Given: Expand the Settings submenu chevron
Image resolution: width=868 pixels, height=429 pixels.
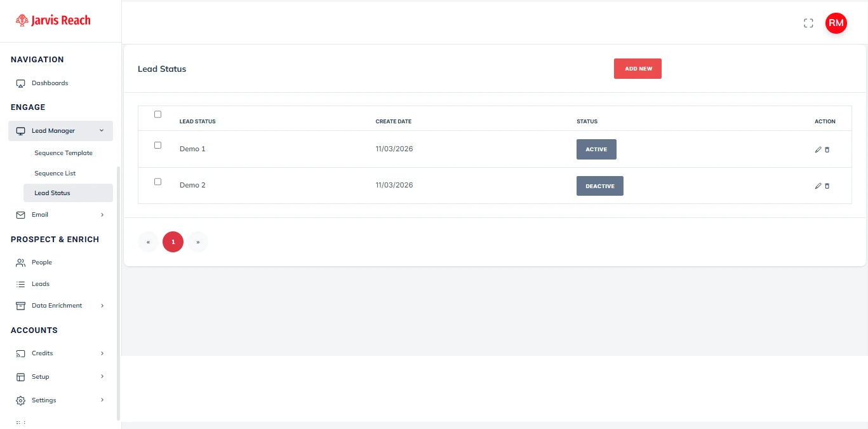Looking at the screenshot, I should [x=102, y=400].
